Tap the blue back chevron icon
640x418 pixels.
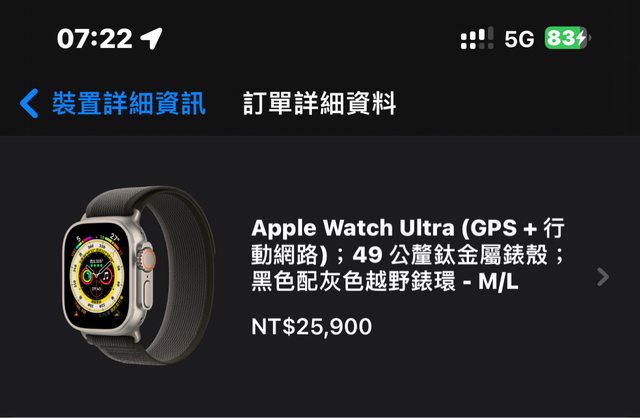click(x=29, y=103)
